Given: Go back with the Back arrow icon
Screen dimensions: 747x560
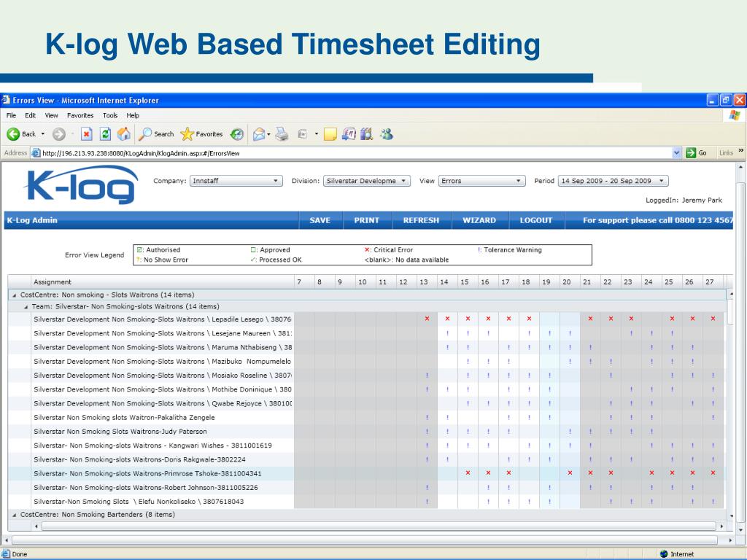Looking at the screenshot, I should coord(13,134).
